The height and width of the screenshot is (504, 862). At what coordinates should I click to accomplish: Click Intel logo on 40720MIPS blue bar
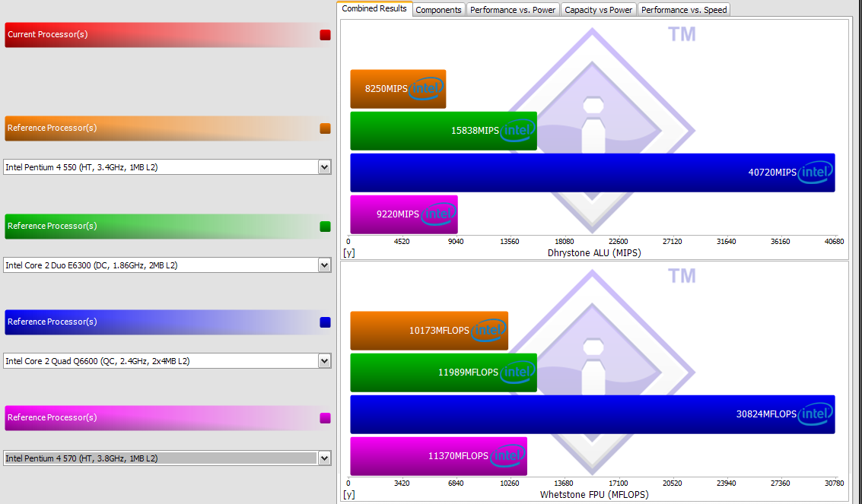(x=816, y=173)
